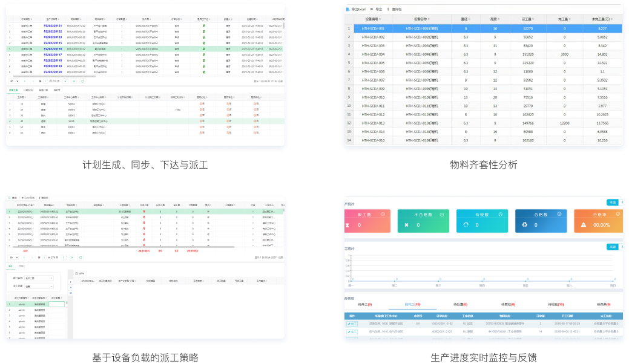Screen dimensions: 629x364
Task: Click the circle icon on 不合格数 card
Action: click(x=442, y=214)
